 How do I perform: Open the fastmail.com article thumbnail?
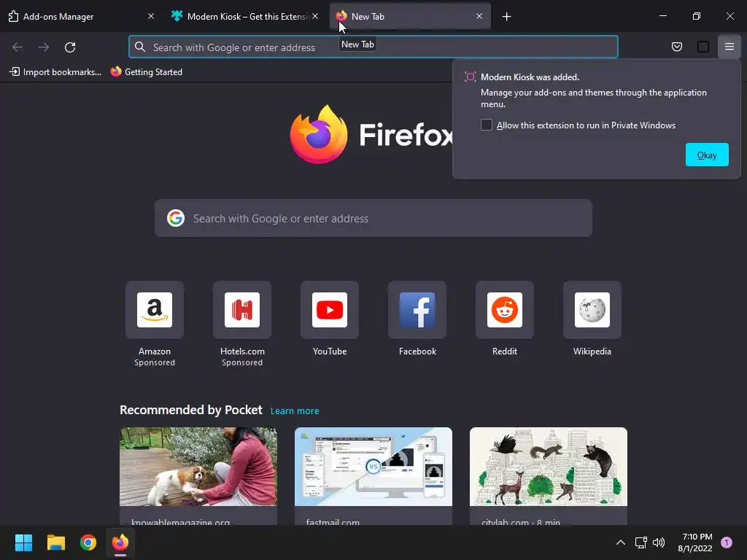pyautogui.click(x=373, y=467)
